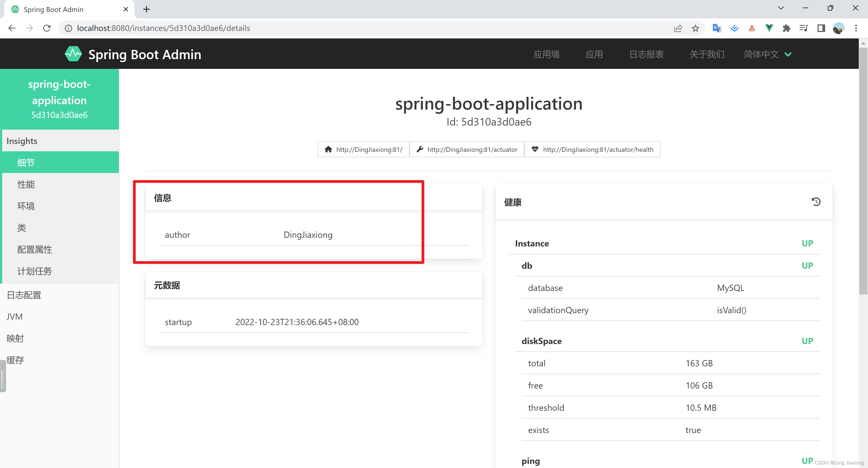Open the health history clock icon
This screenshot has width=868, height=468.
[x=816, y=202]
